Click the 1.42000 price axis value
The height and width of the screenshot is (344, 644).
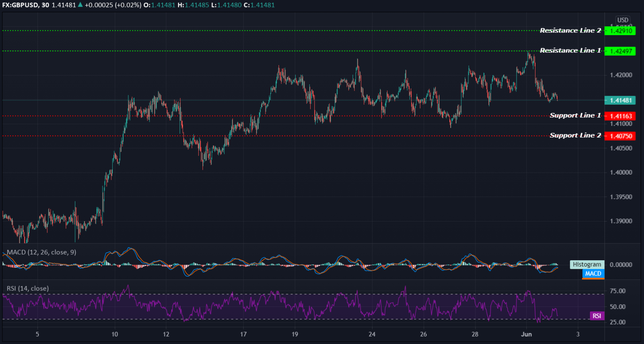tap(621, 75)
